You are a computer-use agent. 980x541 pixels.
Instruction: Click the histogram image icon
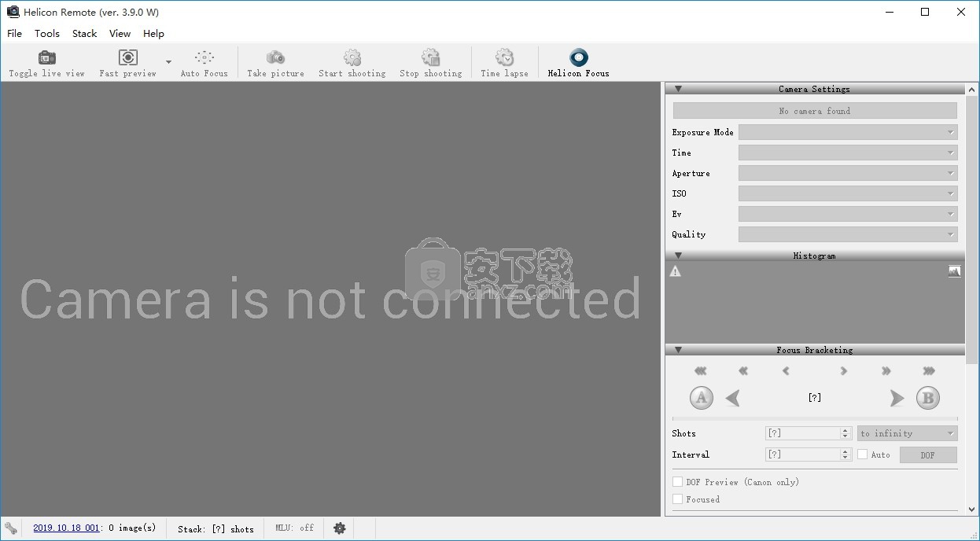click(x=954, y=271)
